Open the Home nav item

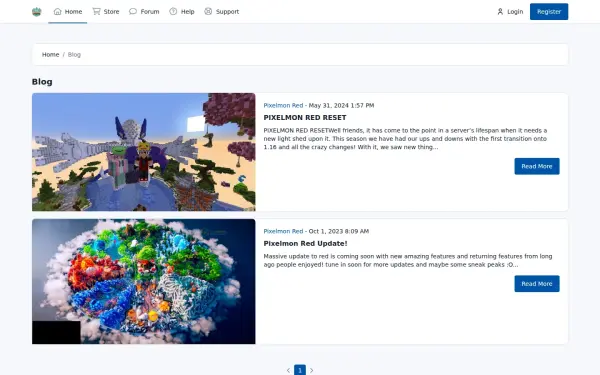click(68, 11)
